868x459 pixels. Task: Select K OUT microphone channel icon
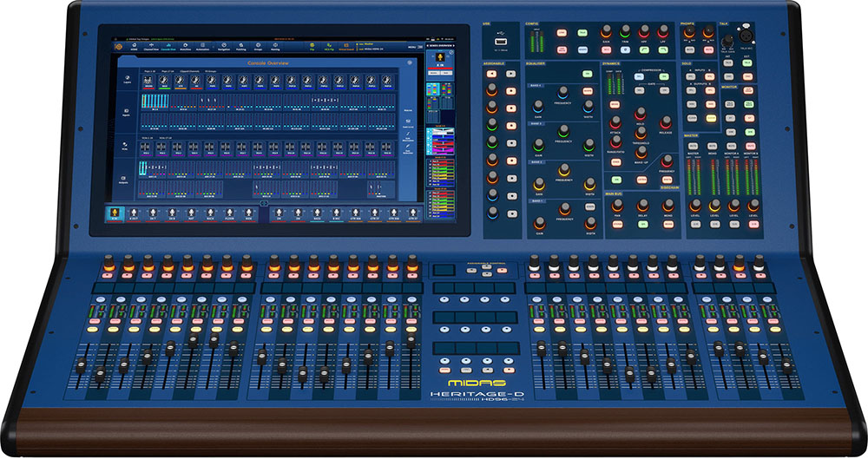(x=133, y=213)
